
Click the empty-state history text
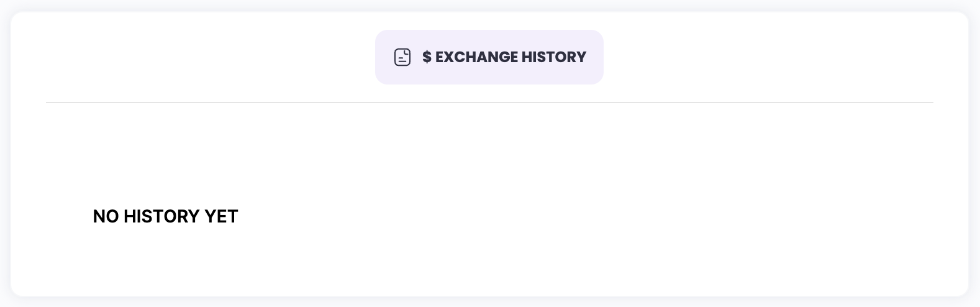click(x=165, y=216)
